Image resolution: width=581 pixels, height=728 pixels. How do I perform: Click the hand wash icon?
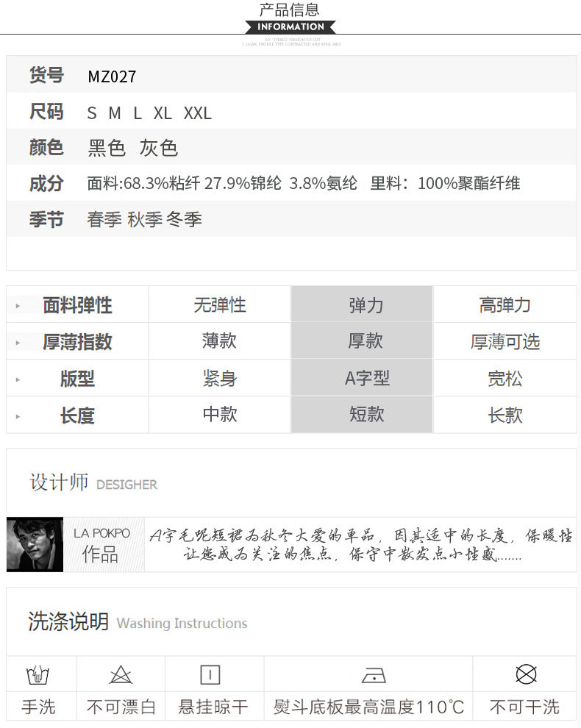point(38,674)
